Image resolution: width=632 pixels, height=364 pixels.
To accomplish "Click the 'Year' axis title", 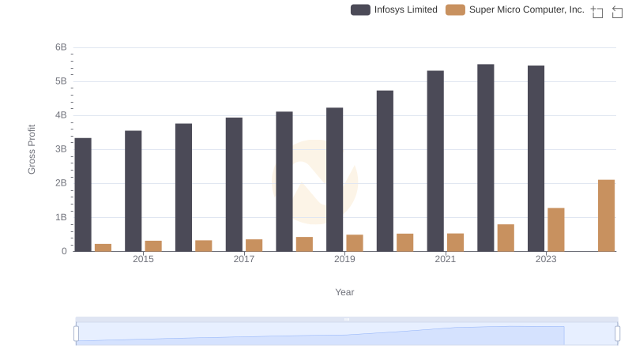I will pos(344,292).
